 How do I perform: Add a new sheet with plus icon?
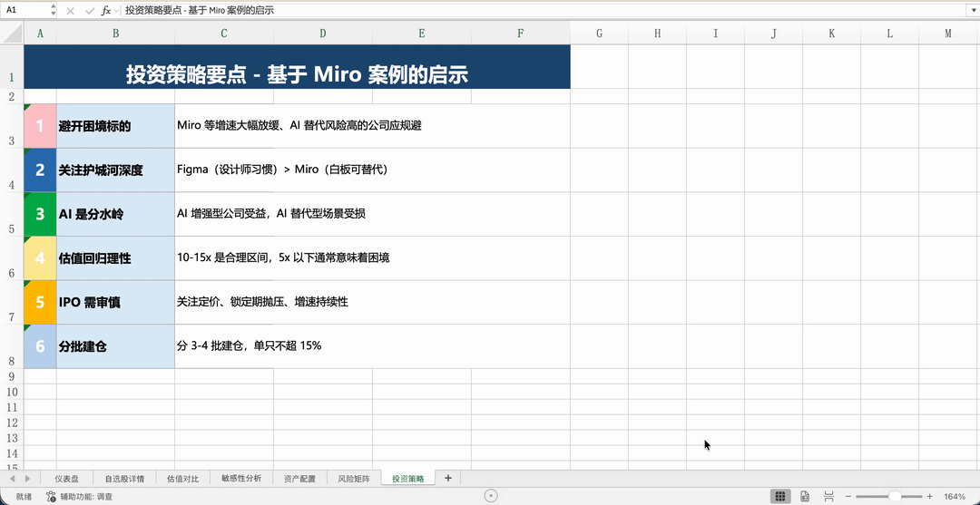click(447, 478)
